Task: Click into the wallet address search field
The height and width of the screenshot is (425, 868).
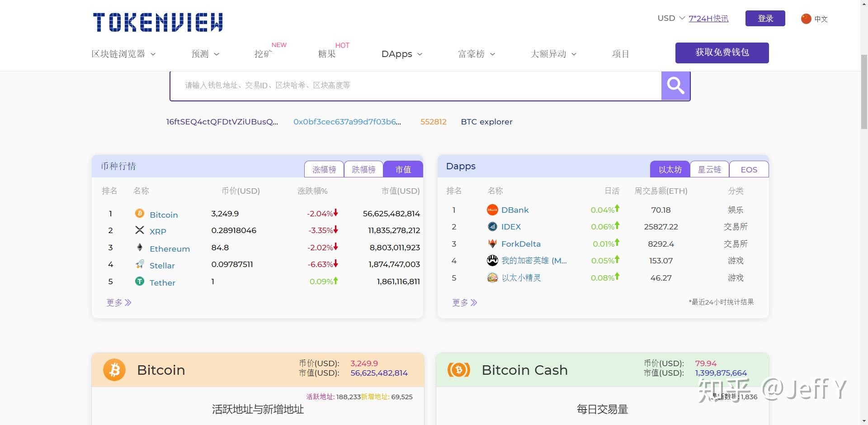Action: 416,86
